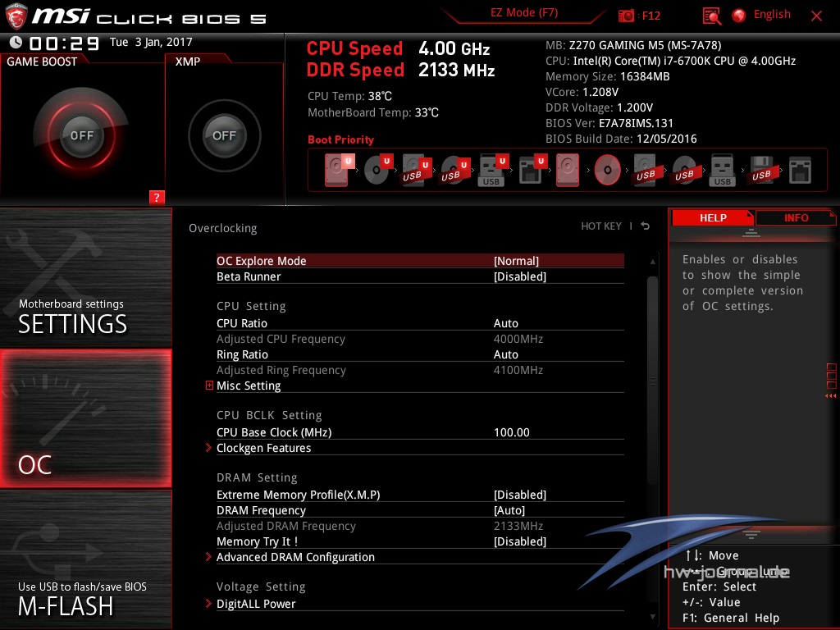Screen dimensions: 840x630
Task: Select the USB floppy boot device icon
Action: click(761, 170)
